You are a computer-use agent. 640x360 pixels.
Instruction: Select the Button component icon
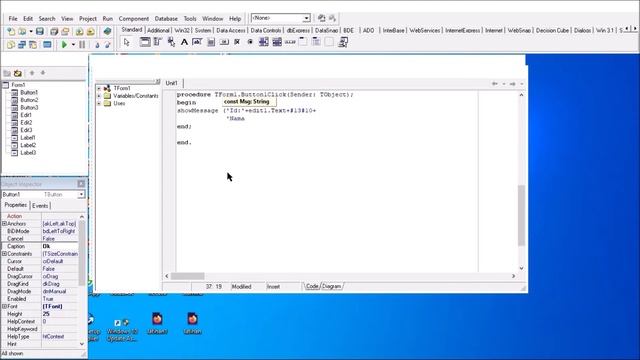point(224,42)
